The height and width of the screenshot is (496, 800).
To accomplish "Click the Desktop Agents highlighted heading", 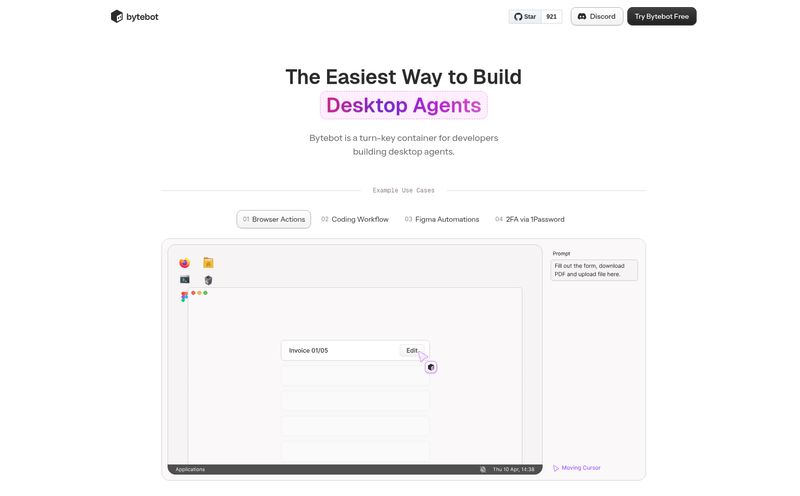I will (x=404, y=105).
